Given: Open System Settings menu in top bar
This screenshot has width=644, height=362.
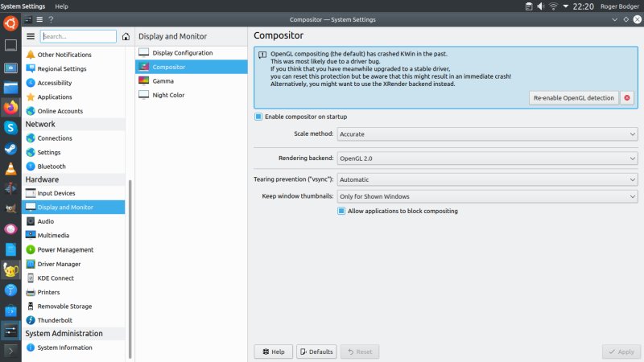Looking at the screenshot, I should [x=23, y=6].
